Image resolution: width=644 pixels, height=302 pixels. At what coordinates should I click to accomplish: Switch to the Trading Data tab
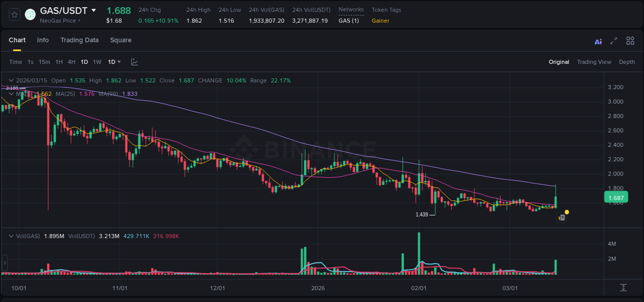click(x=79, y=40)
